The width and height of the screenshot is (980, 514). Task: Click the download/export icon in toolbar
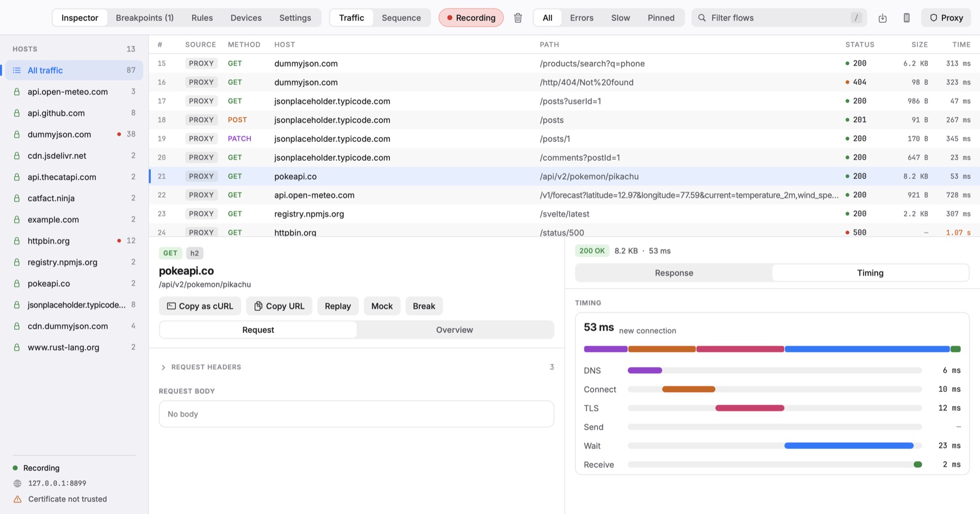coord(883,18)
